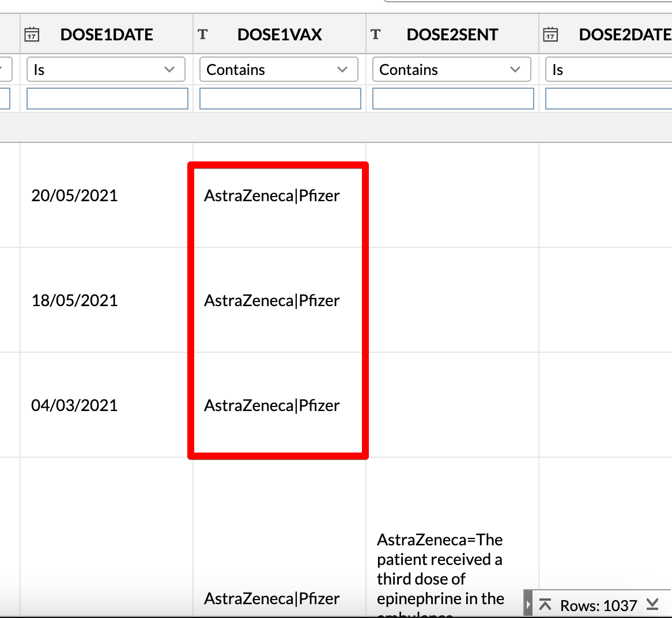Click the DOSE1DATE calendar type icon
This screenshot has width=672, height=618.
32,35
